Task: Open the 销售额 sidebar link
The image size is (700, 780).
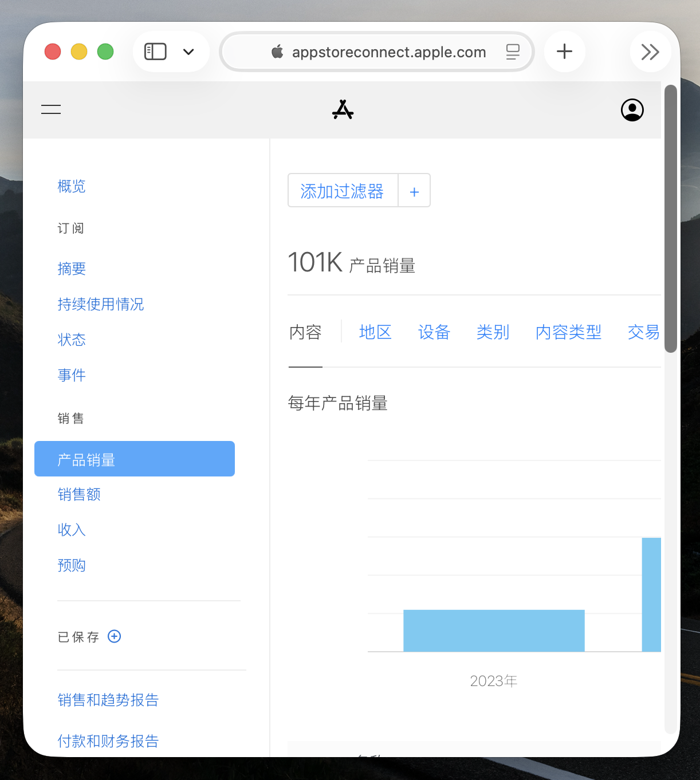Action: tap(79, 494)
